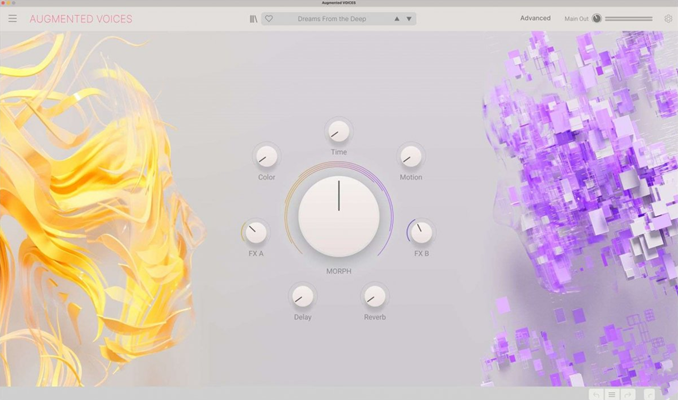678x400 pixels.
Task: Click the FX B label
Action: pyautogui.click(x=422, y=253)
